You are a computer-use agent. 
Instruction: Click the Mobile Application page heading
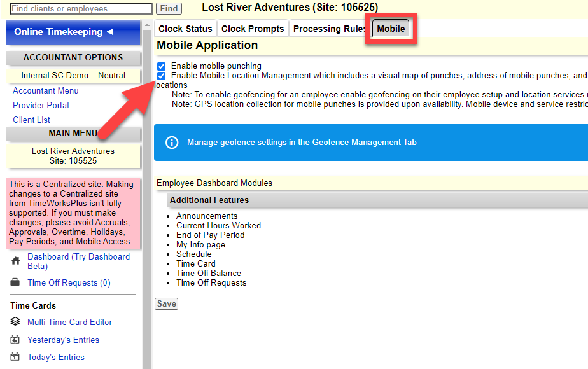pos(207,45)
